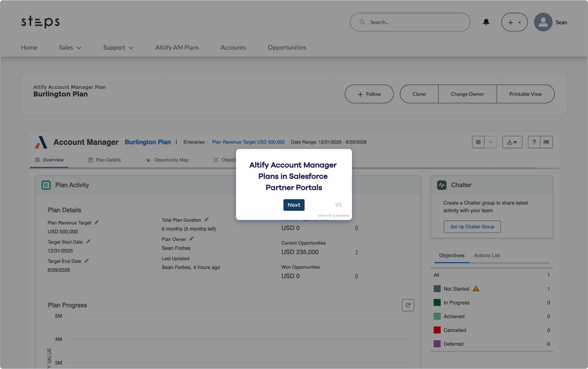Switch to the Plan Details tab
588x369 pixels.
click(104, 160)
